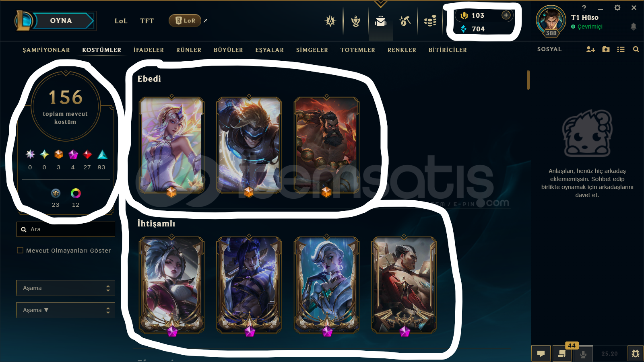
Task: Expand the first Aşama dropdown
Action: [66, 288]
